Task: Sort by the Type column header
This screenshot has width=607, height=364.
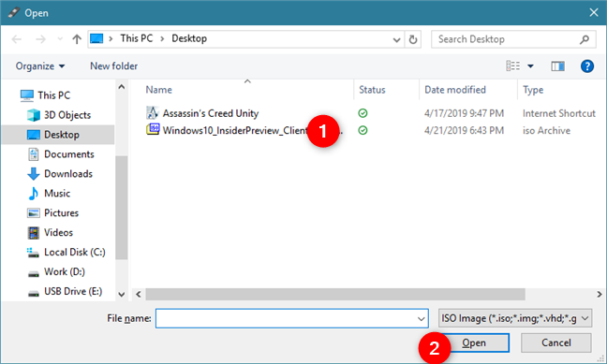Action: (x=533, y=90)
